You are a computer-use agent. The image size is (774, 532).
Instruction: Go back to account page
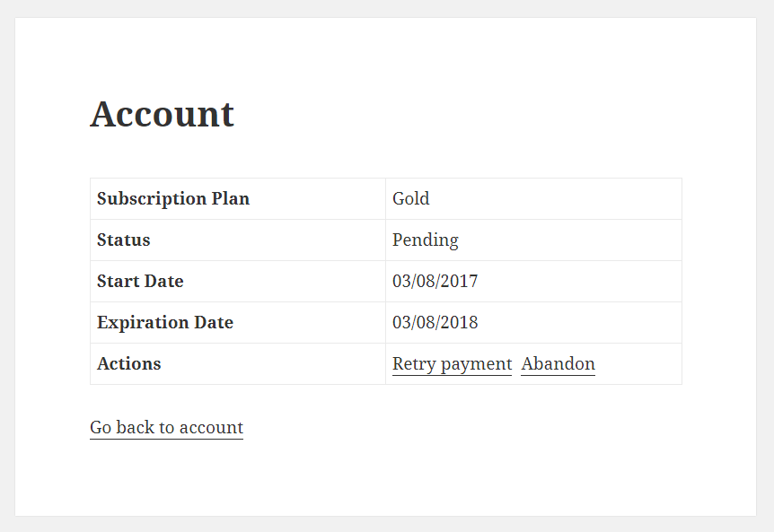coord(166,427)
